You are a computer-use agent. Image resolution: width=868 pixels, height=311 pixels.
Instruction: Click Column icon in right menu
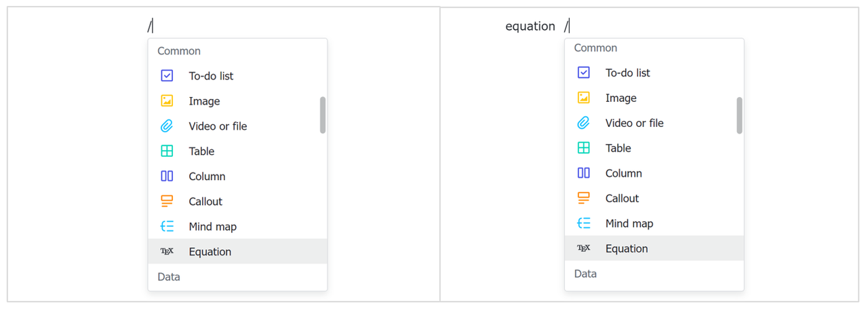[x=583, y=173]
